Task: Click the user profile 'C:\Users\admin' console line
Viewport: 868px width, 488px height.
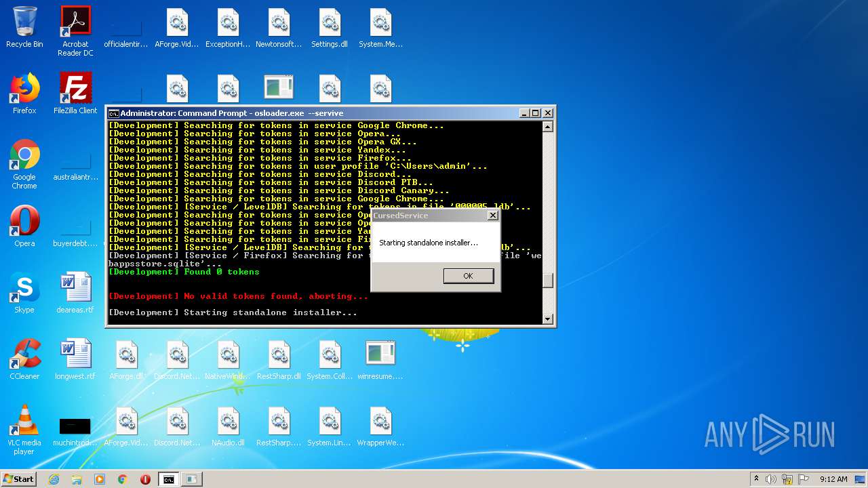Action: click(x=298, y=166)
